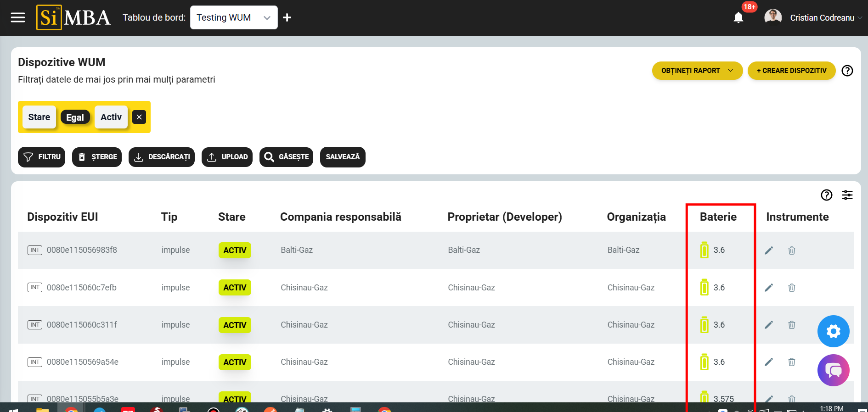Sort by the Baterie column header
Viewport: 868px width, 412px height.
pyautogui.click(x=718, y=217)
